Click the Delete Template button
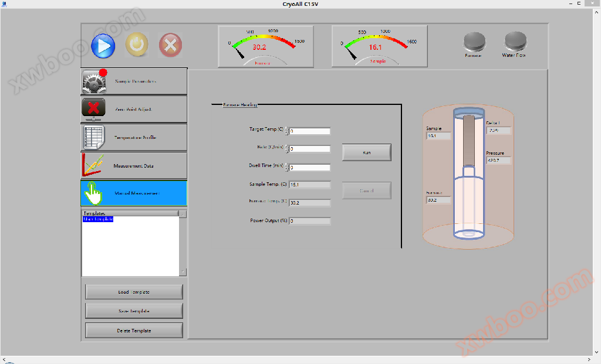The image size is (601, 364). [134, 331]
